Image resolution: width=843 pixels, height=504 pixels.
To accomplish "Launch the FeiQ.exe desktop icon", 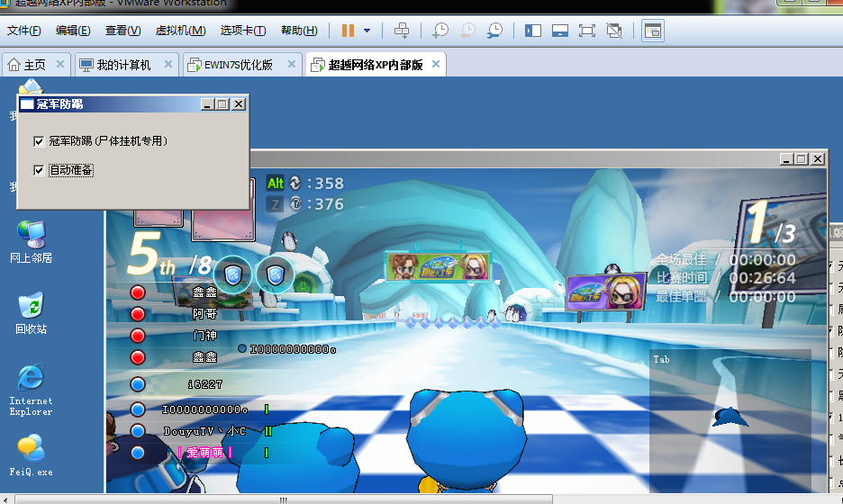I will click(32, 455).
